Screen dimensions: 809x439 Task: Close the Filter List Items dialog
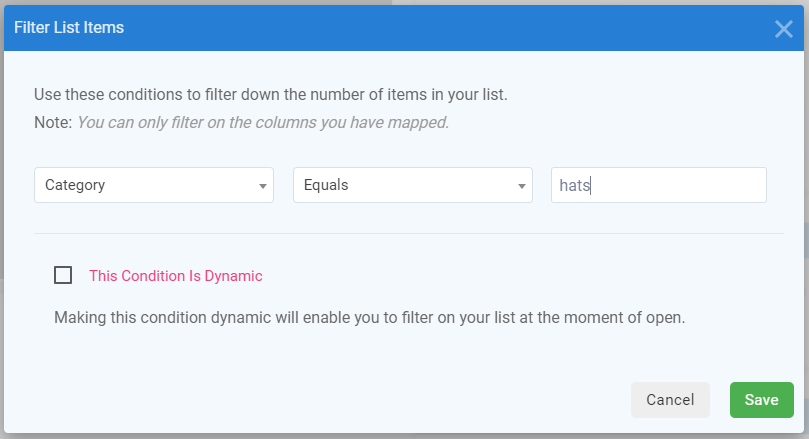(783, 29)
